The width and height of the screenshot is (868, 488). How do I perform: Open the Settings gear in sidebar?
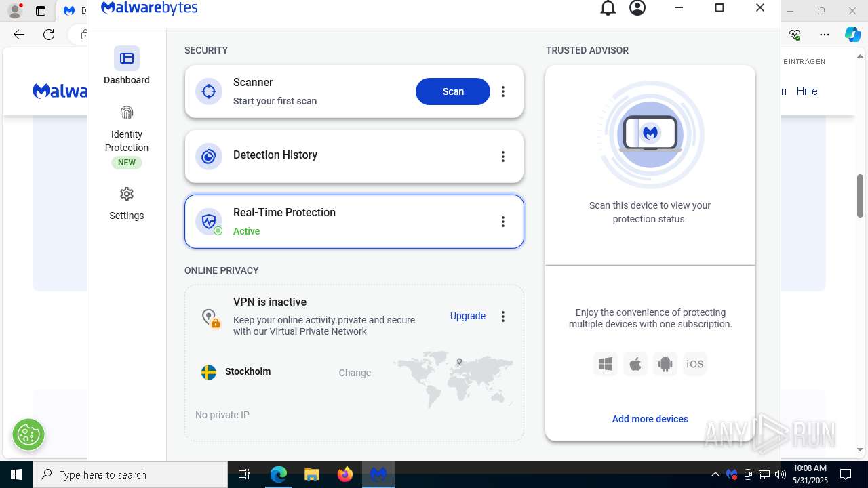point(127,194)
